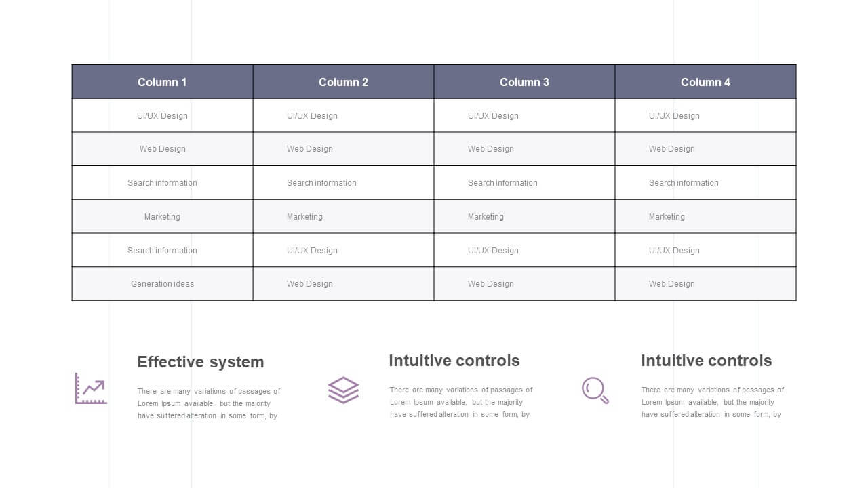This screenshot has height=488, width=868.
Task: Select the Column 4 header cell
Action: pos(705,82)
